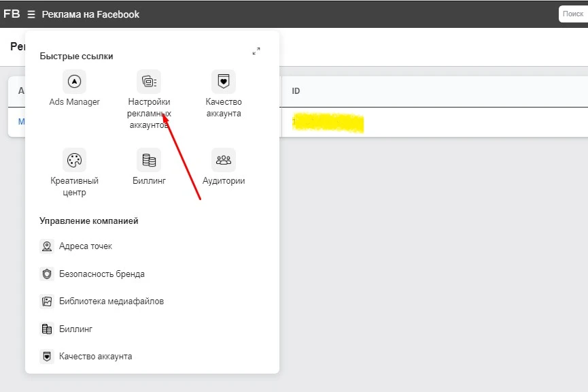Click the FB logo text

coord(12,14)
